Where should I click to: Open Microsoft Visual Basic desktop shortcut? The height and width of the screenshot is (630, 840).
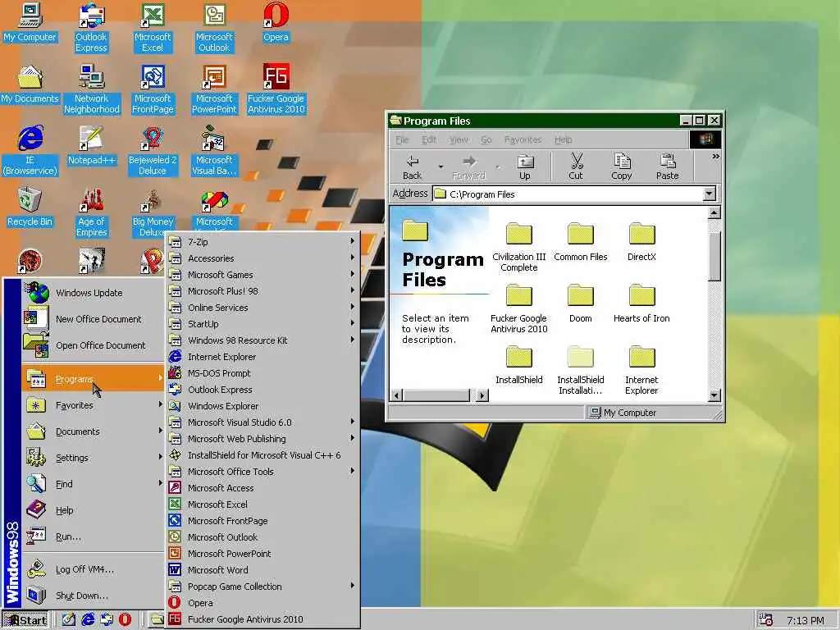[214, 150]
